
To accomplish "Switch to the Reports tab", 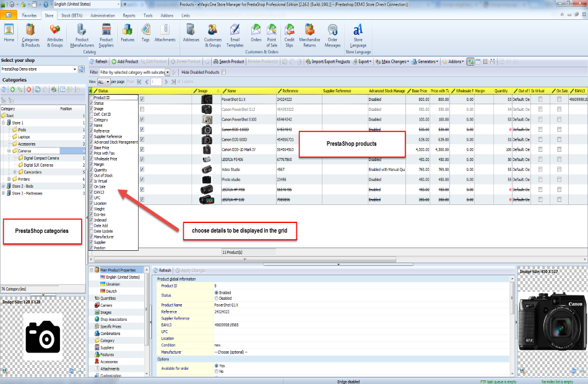I will click(129, 15).
